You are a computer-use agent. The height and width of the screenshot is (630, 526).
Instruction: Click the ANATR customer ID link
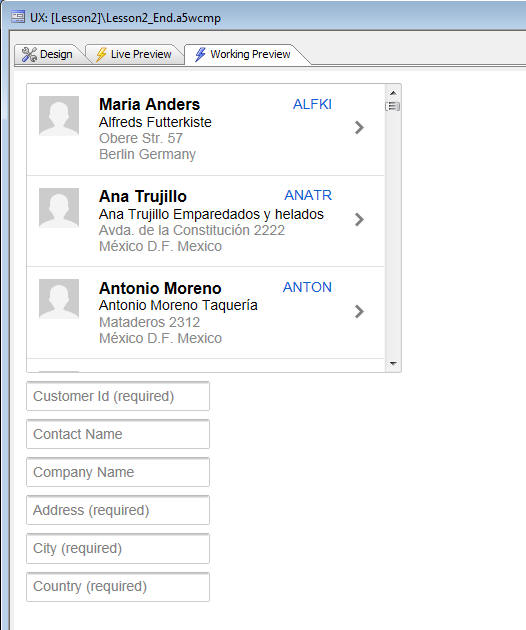click(308, 195)
